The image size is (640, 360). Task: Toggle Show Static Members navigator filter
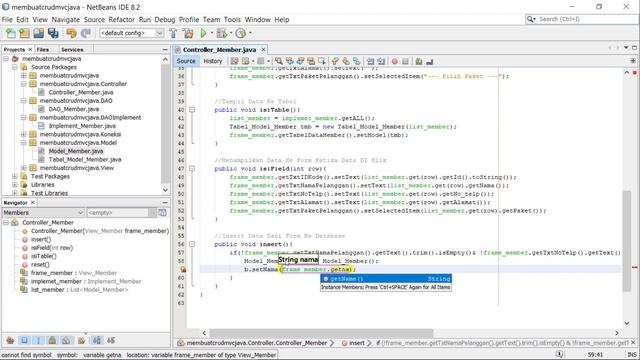(38, 340)
